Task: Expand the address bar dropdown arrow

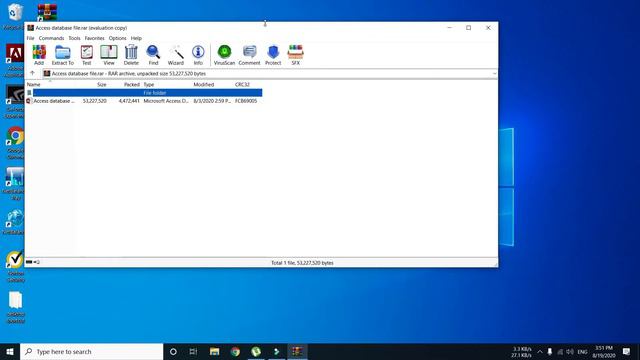Action: (x=494, y=73)
